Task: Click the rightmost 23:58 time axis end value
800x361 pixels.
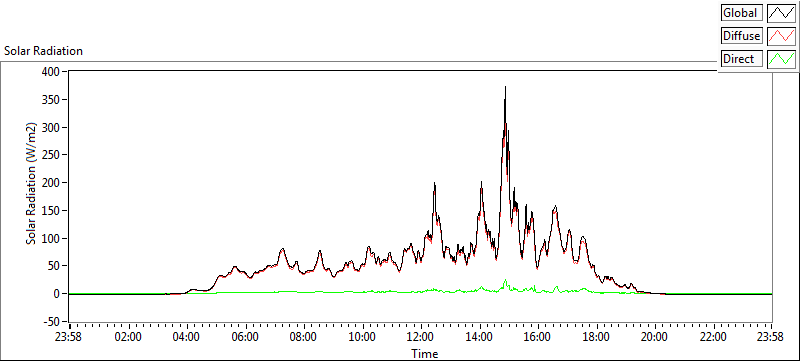Action: 771,337
